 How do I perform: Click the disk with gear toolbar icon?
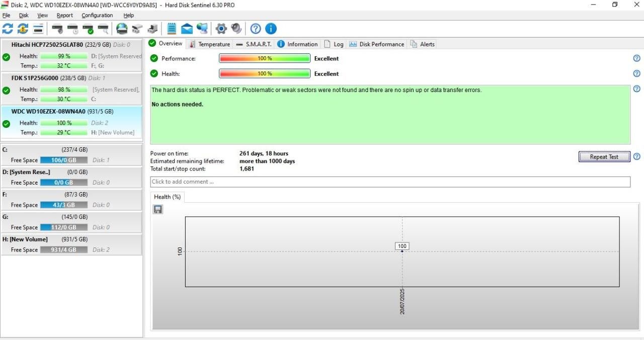(57, 29)
